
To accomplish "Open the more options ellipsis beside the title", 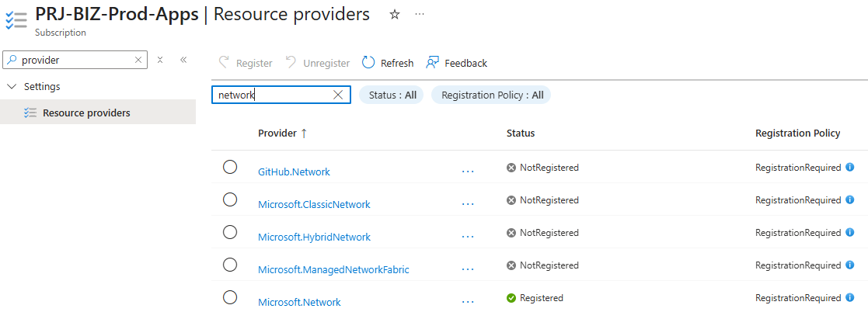I will click(x=420, y=15).
